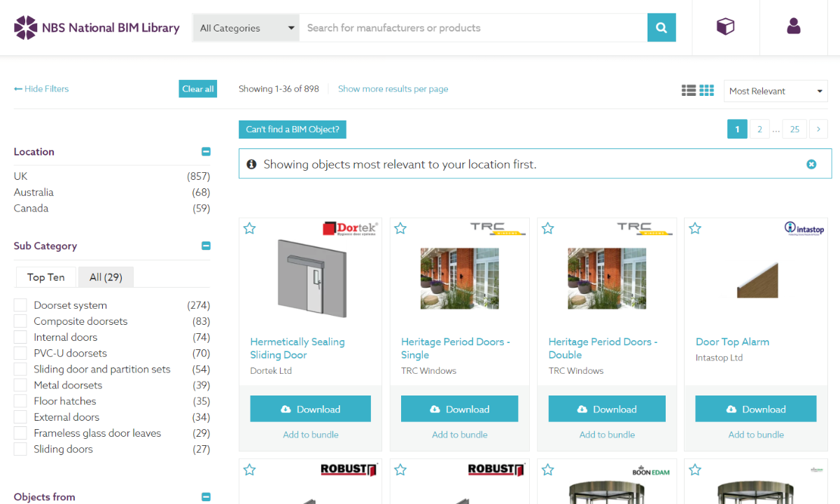Click the Clear all button
This screenshot has height=504, width=840.
point(198,89)
